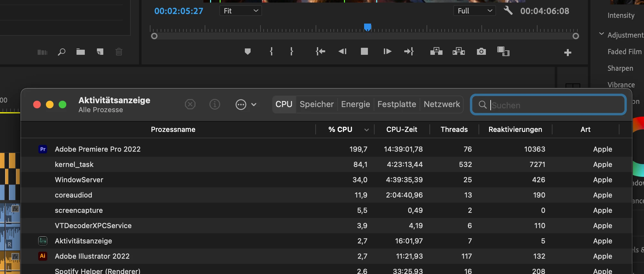Stop playback in Premiere monitor

click(364, 51)
